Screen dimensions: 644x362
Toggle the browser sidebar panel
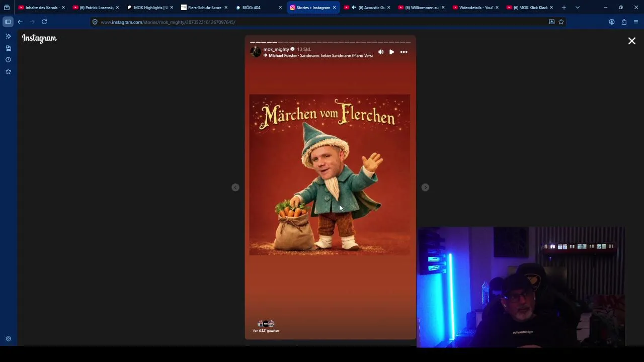(x=8, y=22)
